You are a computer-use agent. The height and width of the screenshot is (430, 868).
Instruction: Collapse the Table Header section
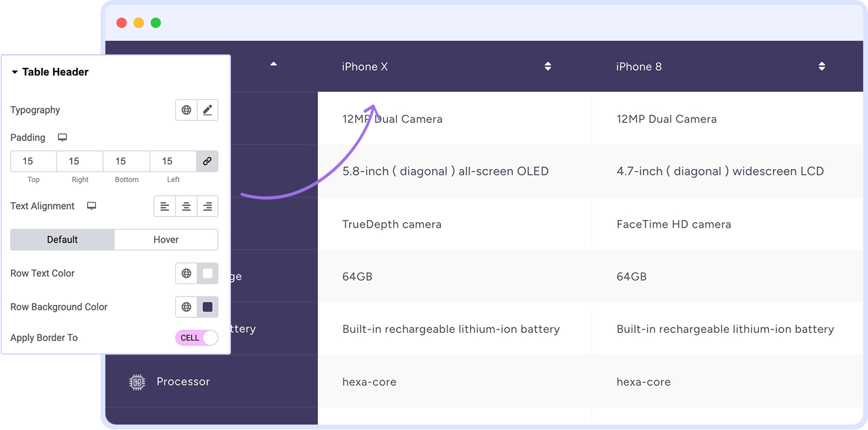point(15,72)
